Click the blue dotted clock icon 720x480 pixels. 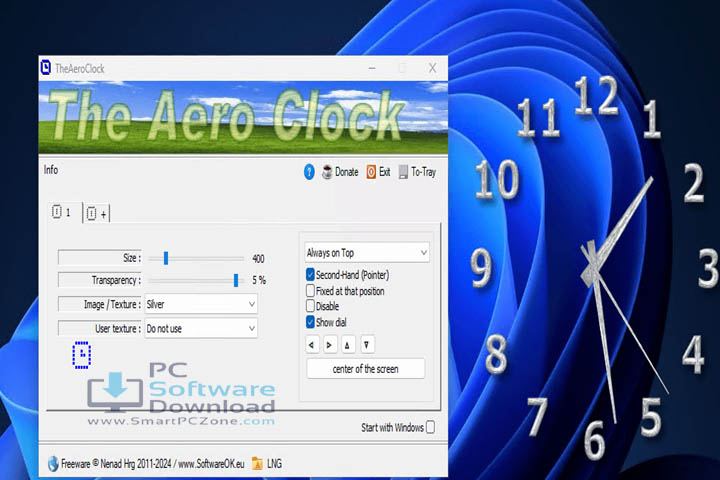(82, 355)
